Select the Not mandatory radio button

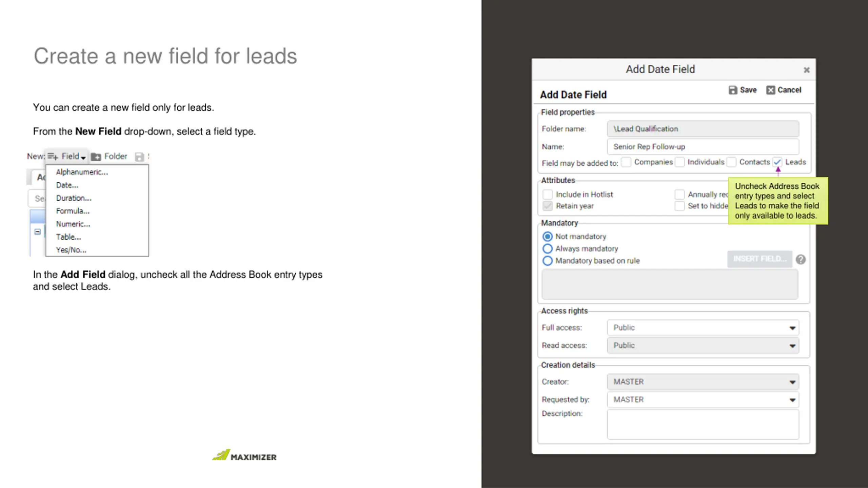(x=548, y=236)
